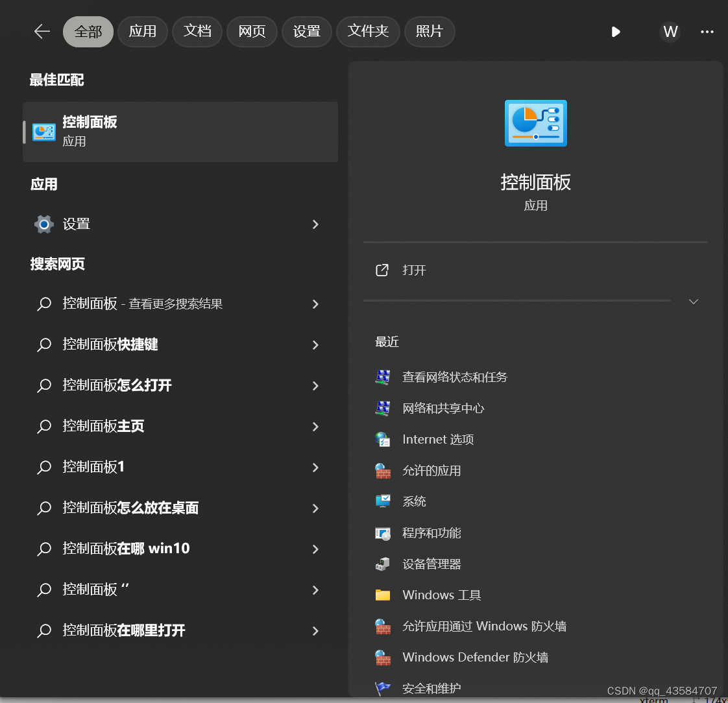
Task: Switch to the 应用 filter tab
Action: click(x=143, y=32)
